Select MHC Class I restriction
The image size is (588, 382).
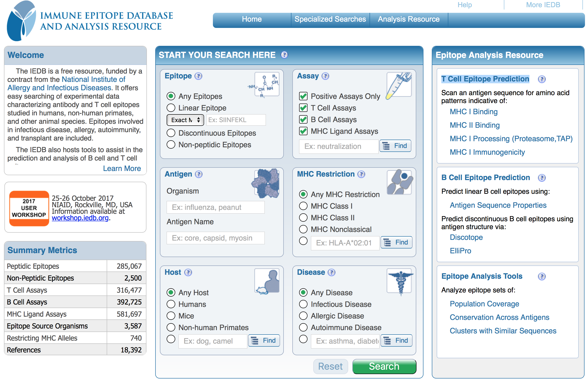tap(303, 206)
